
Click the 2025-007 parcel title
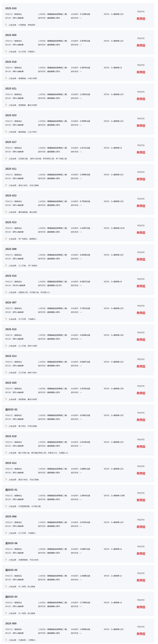[11, 302]
